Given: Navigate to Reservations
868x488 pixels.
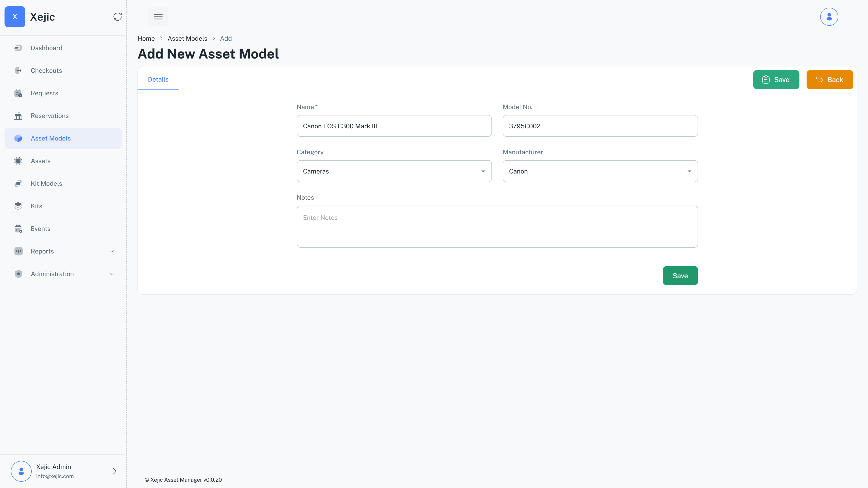Looking at the screenshot, I should click(63, 115).
